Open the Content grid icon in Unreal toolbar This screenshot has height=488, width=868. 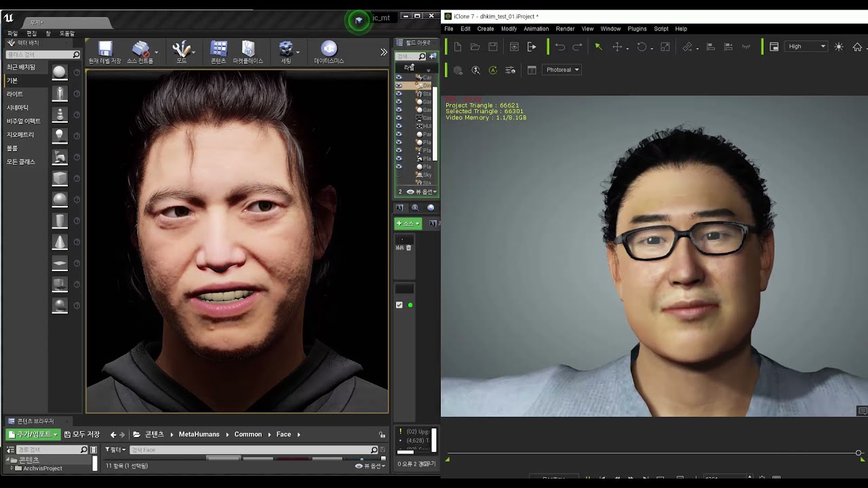coord(218,49)
